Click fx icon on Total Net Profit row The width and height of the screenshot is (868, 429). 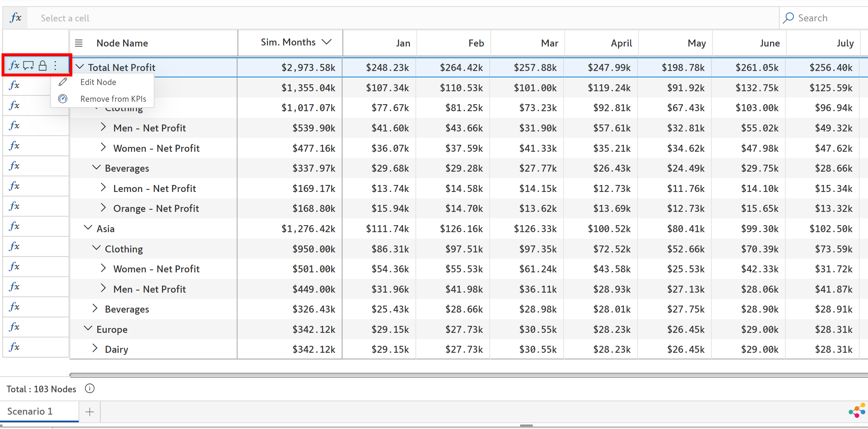coord(14,65)
